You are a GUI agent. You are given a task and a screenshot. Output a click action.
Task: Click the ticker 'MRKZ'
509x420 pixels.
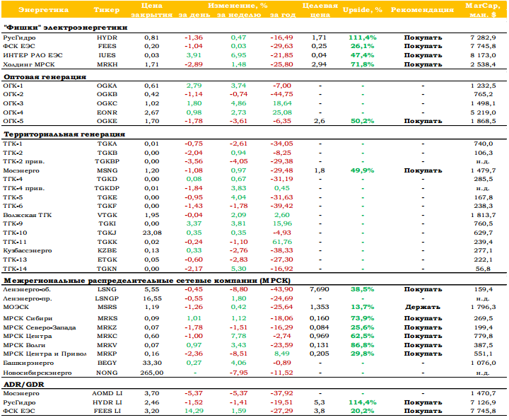point(107,327)
